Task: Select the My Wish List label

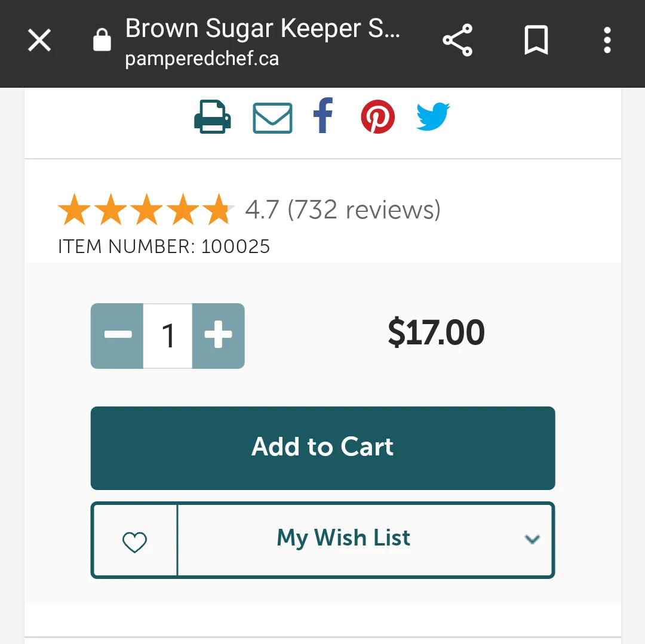Action: (x=343, y=538)
